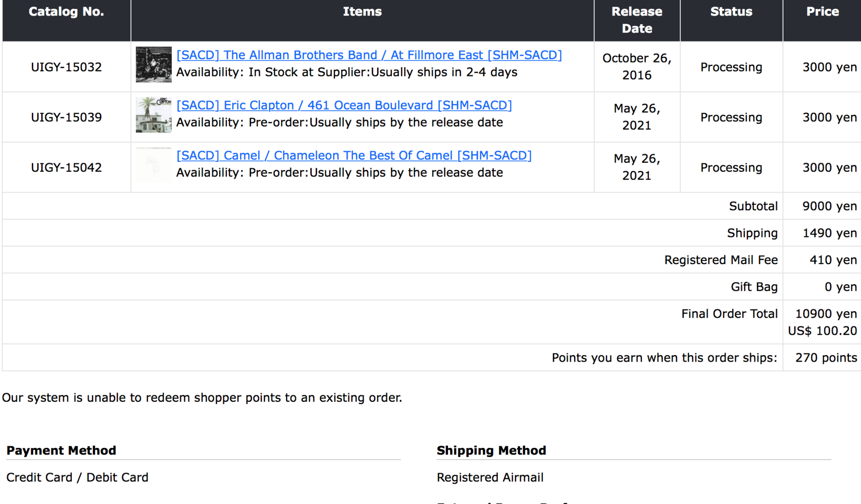Click the Shipping Method heading

(491, 451)
